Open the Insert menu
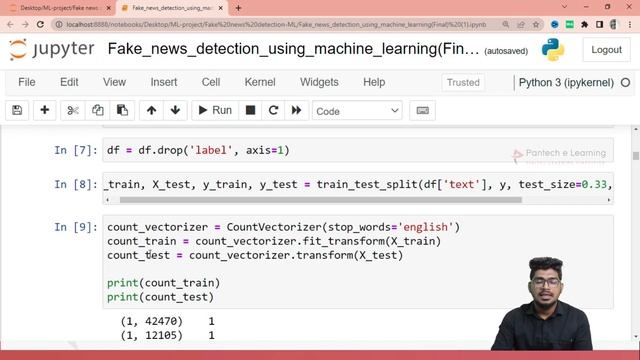 [x=164, y=82]
